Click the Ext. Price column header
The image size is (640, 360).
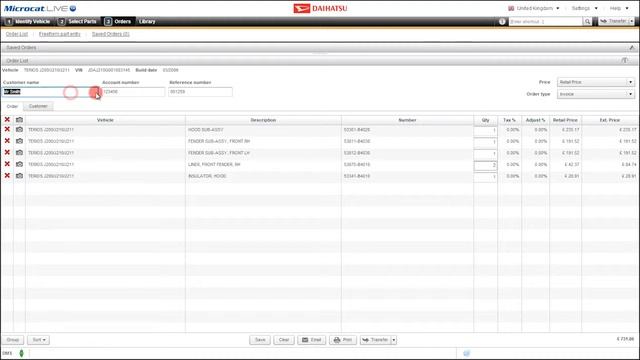pyautogui.click(x=610, y=120)
